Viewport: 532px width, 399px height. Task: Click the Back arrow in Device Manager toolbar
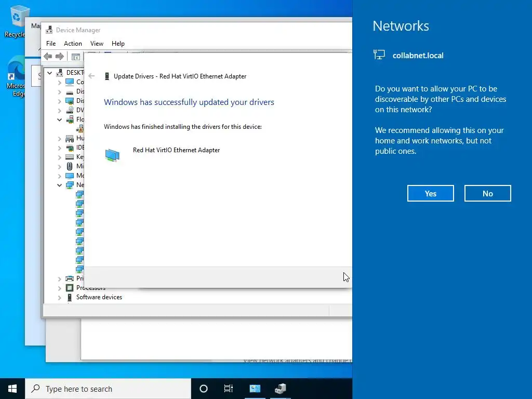[48, 56]
